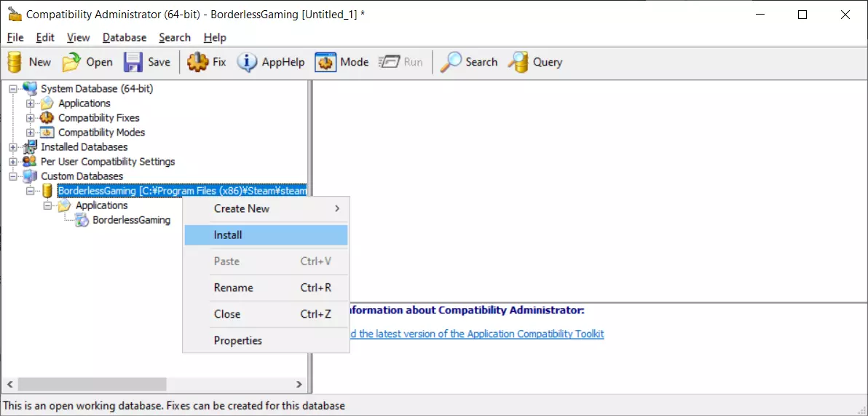This screenshot has width=868, height=416.
Task: Select the System Database (64-bit) label
Action: tap(97, 89)
